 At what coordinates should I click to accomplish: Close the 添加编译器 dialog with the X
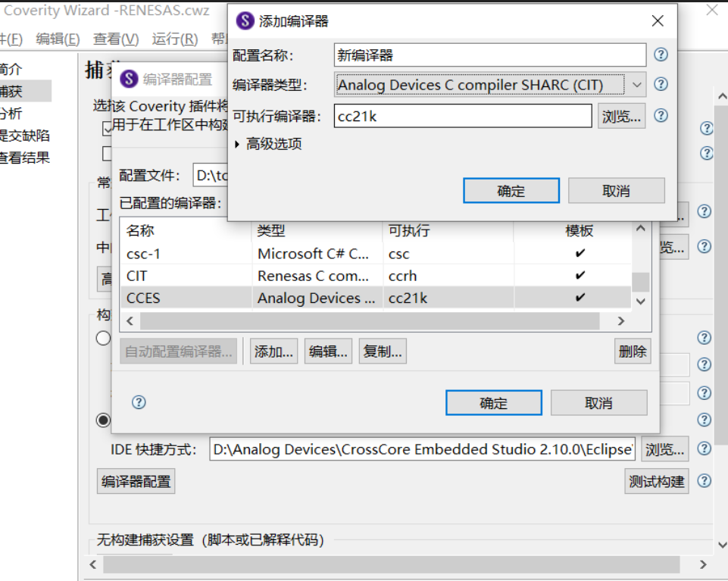point(658,21)
